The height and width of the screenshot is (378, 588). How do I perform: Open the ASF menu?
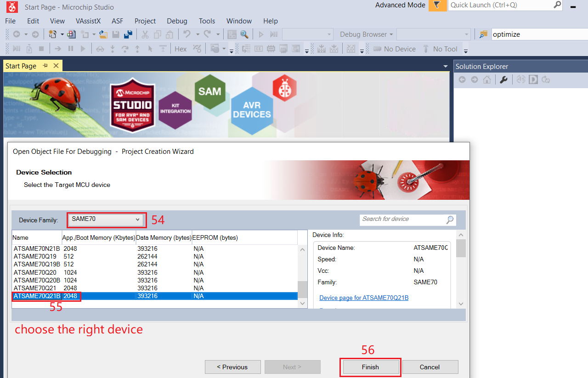pyautogui.click(x=117, y=21)
